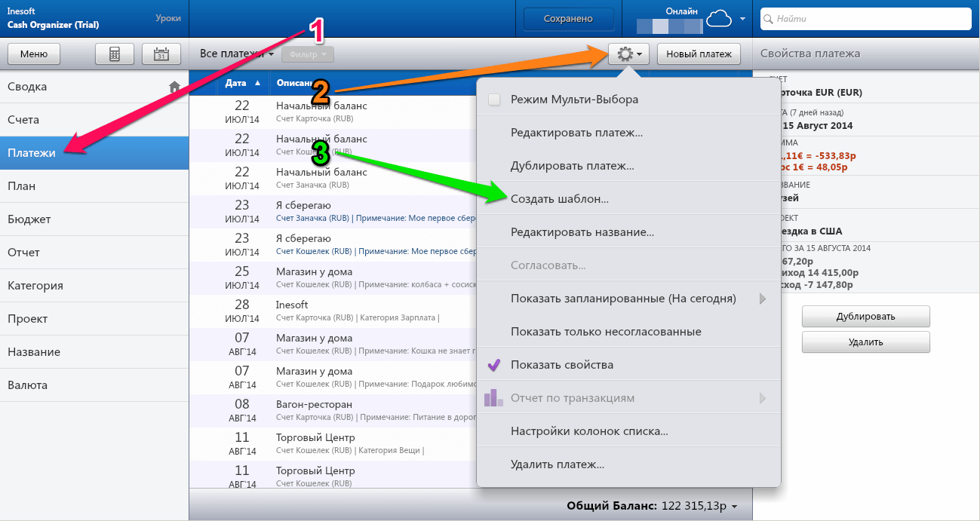Click Дублировать button in properties panel
Image resolution: width=980 pixels, height=521 pixels.
(865, 316)
